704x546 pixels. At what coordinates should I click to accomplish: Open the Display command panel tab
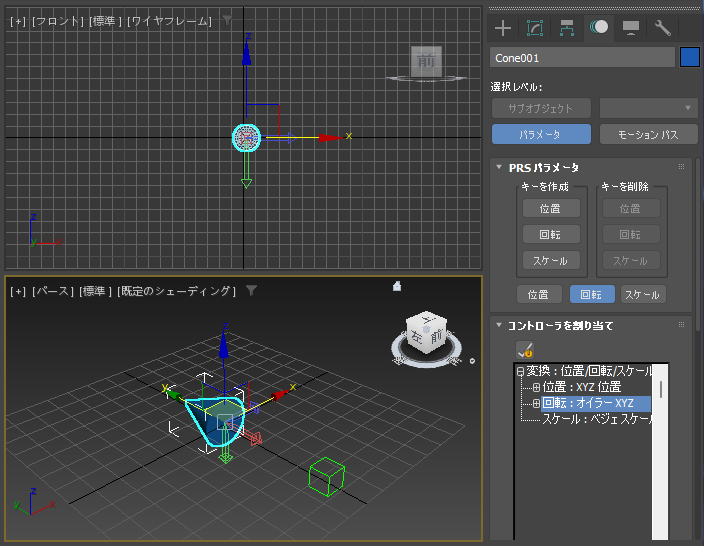coord(631,28)
